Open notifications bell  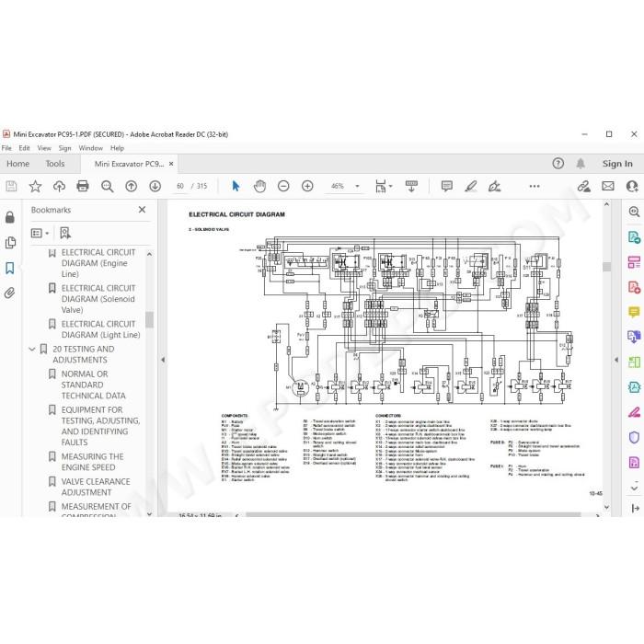(581, 164)
